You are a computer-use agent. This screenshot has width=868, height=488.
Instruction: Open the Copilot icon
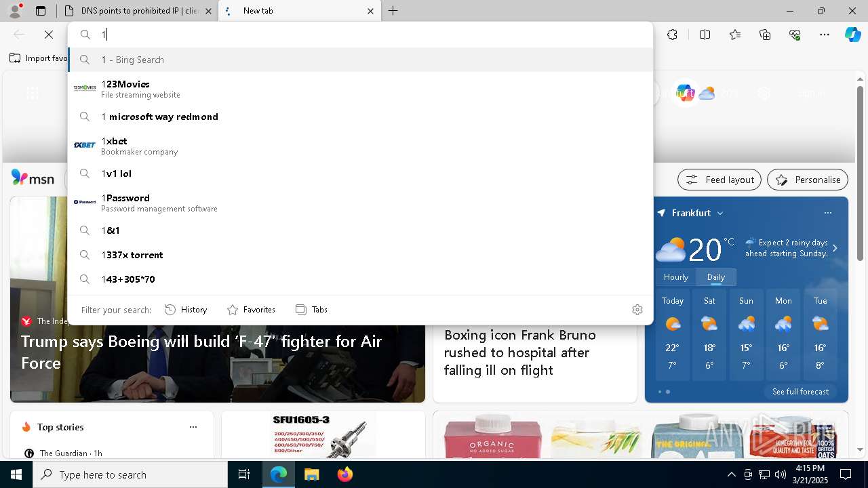[852, 35]
